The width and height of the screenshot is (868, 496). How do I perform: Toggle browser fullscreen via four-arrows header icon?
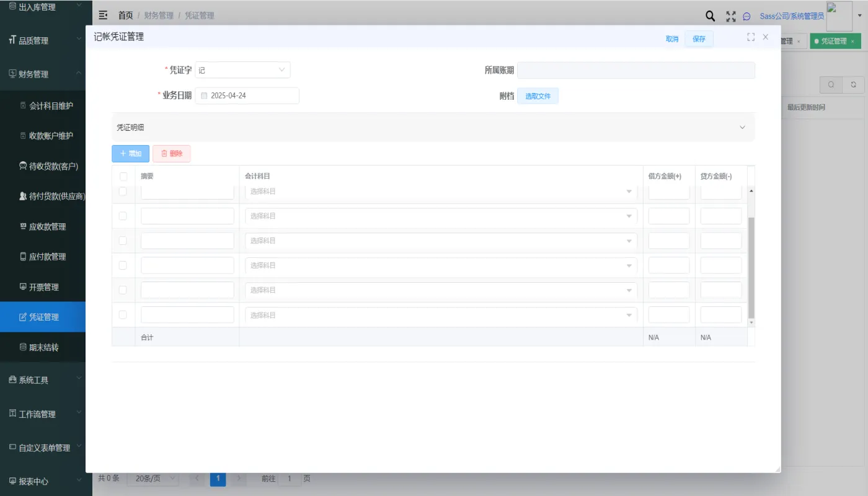point(731,16)
